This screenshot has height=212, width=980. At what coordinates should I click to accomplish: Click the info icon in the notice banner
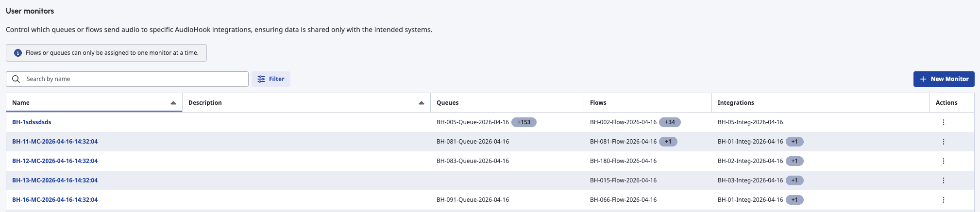18,53
